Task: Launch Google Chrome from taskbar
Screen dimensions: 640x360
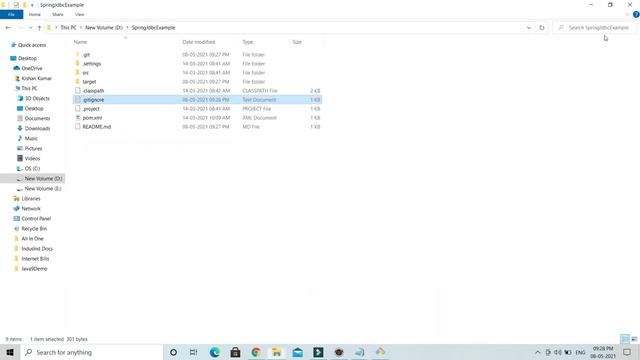Action: 256,352
